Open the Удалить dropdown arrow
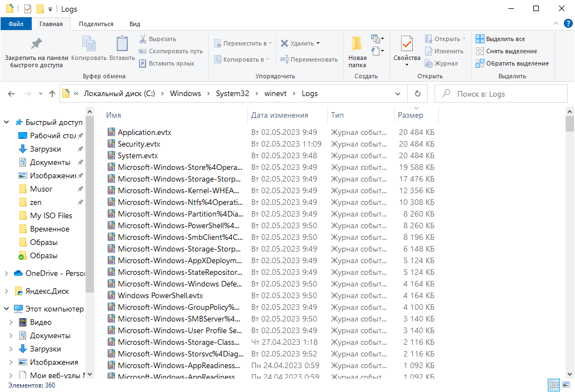 point(318,43)
